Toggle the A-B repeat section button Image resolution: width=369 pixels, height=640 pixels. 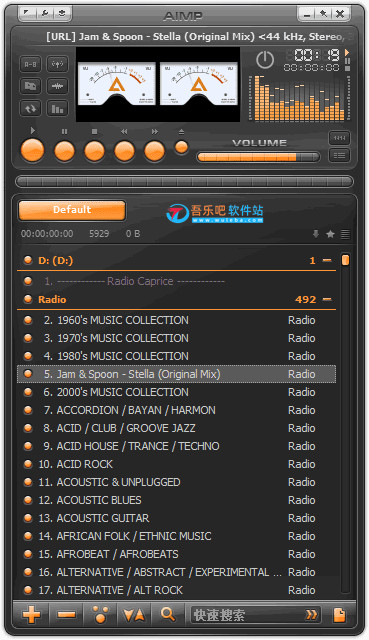coord(31,64)
